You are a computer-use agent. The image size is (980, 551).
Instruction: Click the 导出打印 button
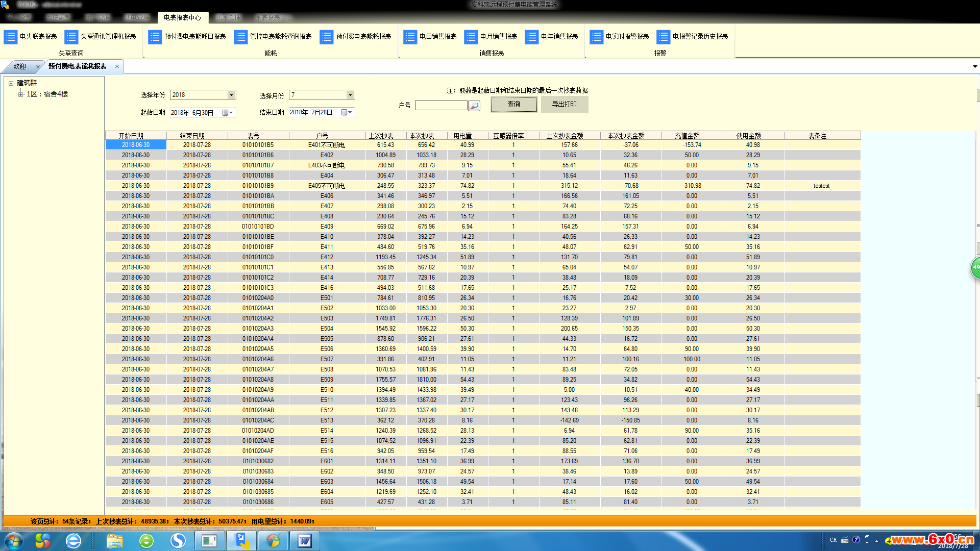click(564, 104)
